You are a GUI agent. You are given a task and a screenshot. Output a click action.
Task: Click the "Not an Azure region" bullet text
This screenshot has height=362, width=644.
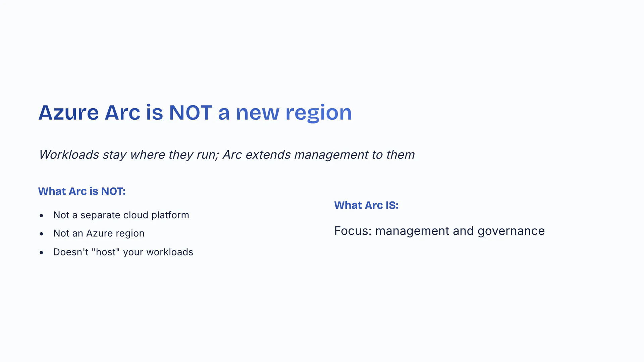[99, 233]
